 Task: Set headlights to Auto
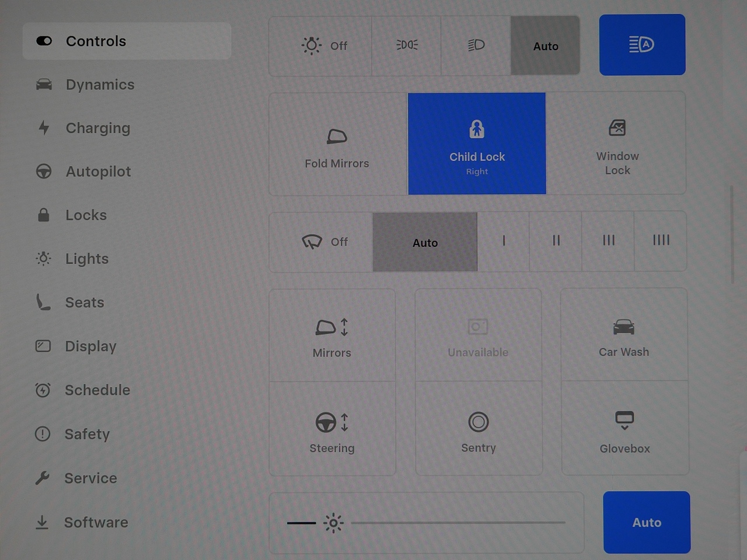click(545, 46)
